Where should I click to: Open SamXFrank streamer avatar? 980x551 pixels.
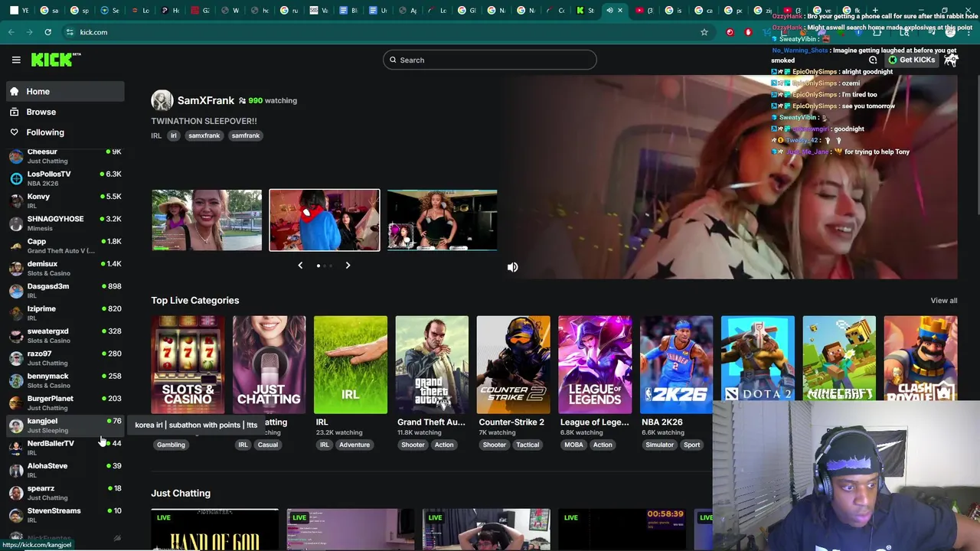coord(162,100)
